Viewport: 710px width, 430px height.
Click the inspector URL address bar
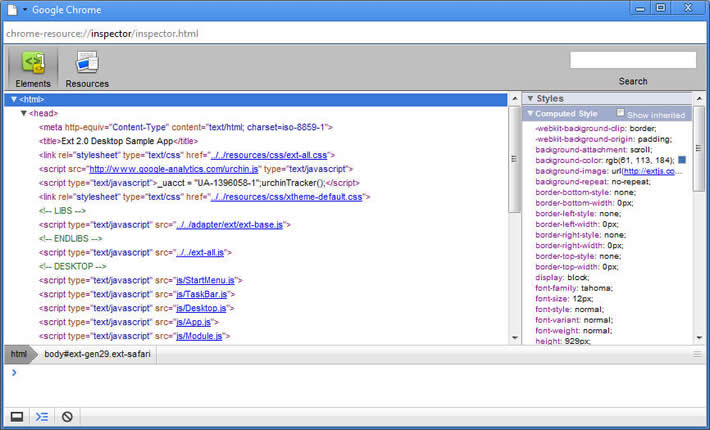click(355, 33)
